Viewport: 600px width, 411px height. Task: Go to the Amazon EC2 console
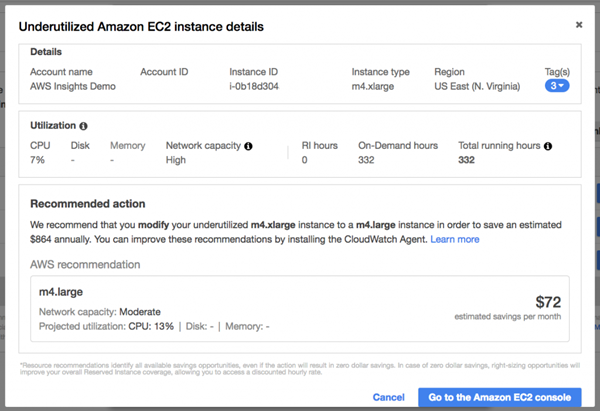pos(500,397)
